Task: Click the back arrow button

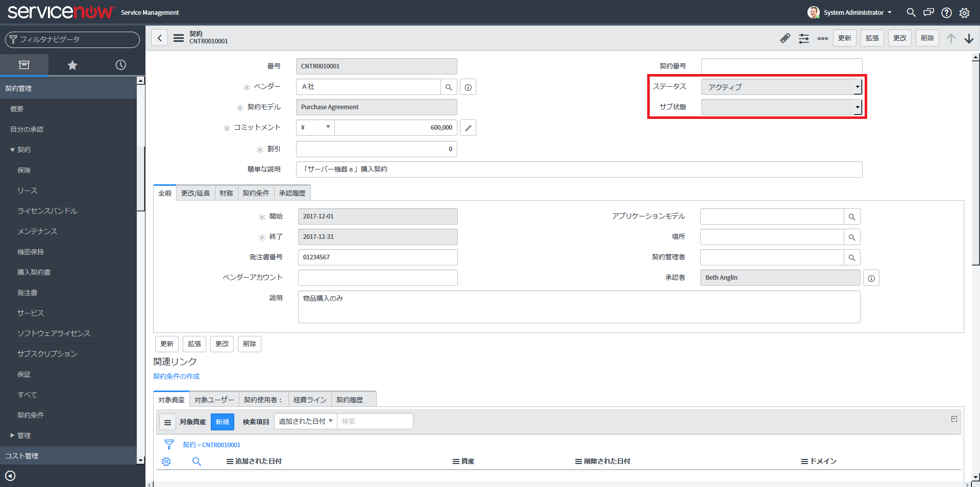Action: [159, 38]
